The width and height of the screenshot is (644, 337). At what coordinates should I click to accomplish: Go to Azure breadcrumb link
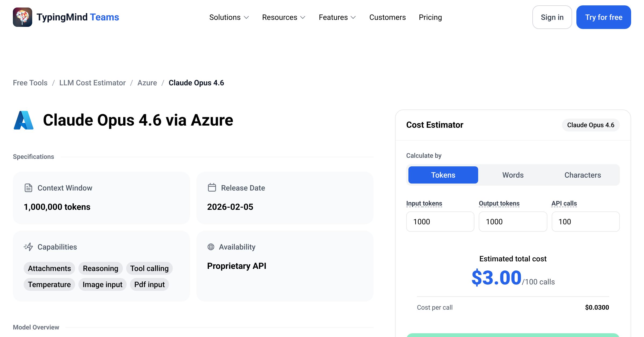tap(147, 83)
